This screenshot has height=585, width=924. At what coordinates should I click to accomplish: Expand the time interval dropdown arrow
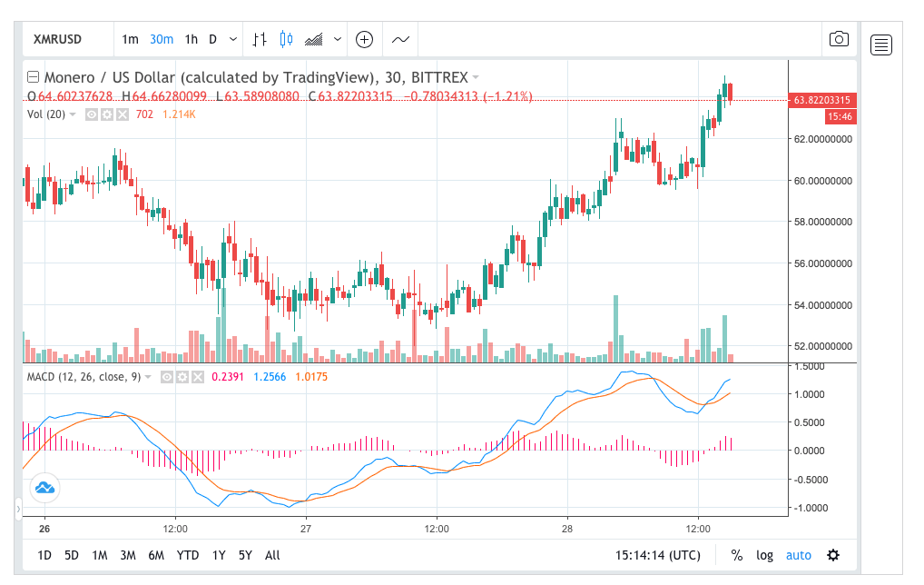[233, 39]
